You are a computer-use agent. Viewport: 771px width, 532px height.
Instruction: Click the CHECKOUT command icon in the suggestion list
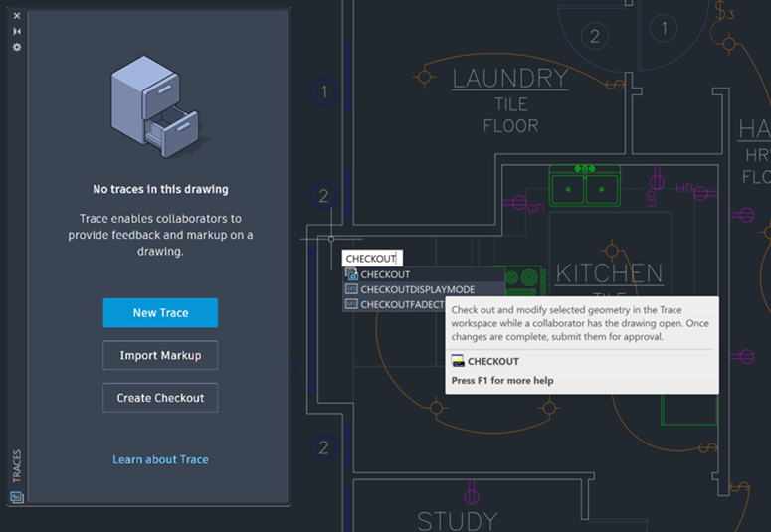(351, 274)
